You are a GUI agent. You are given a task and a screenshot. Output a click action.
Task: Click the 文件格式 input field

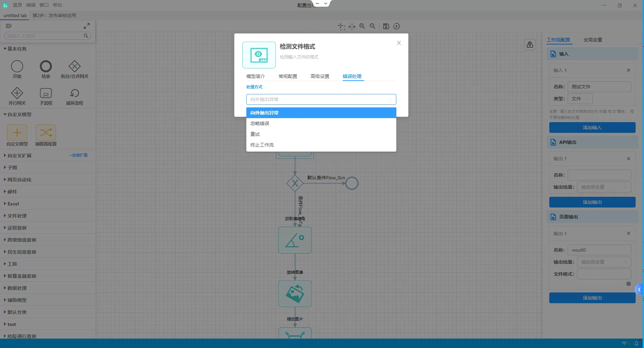(x=604, y=274)
